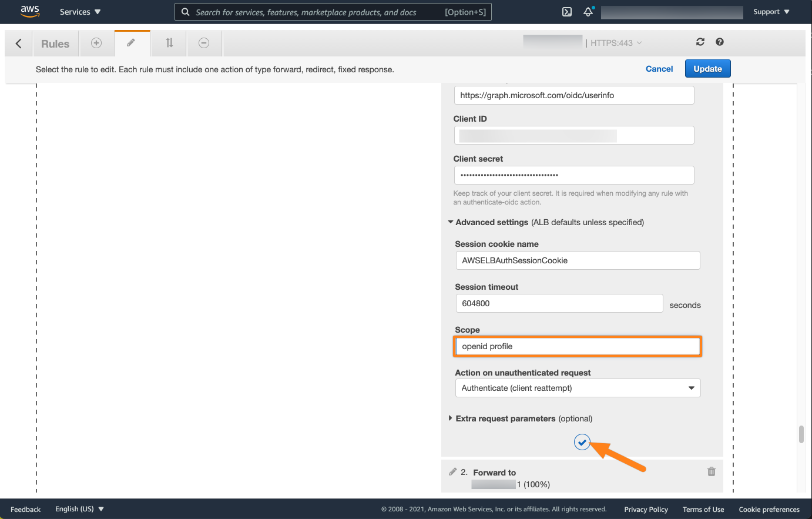Open the help question mark icon

tap(720, 42)
